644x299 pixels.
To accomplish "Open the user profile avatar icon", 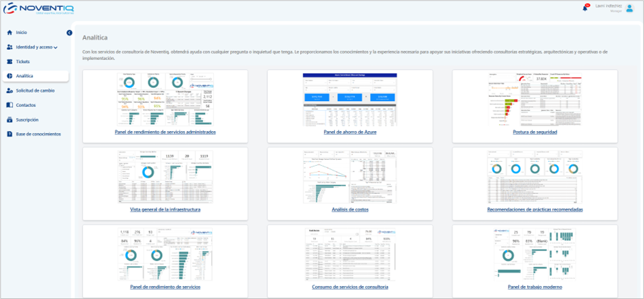I will click(x=630, y=8).
